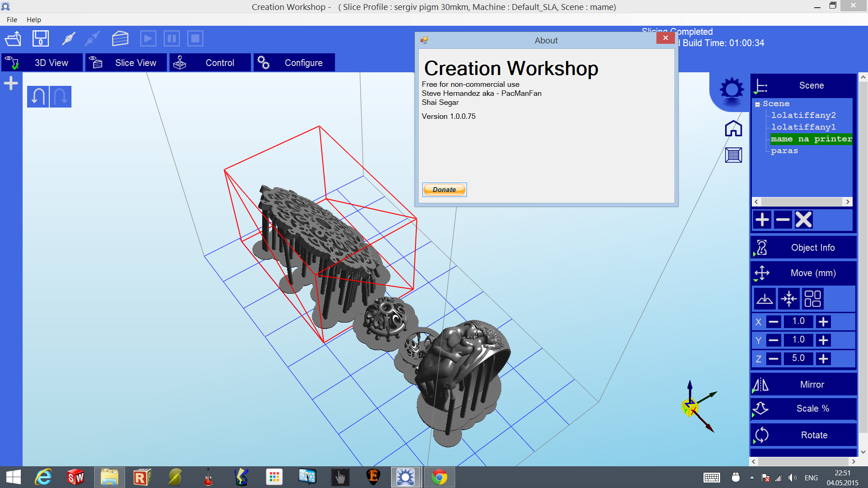The width and height of the screenshot is (868, 488).
Task: Click the Donate button
Action: [x=444, y=190]
